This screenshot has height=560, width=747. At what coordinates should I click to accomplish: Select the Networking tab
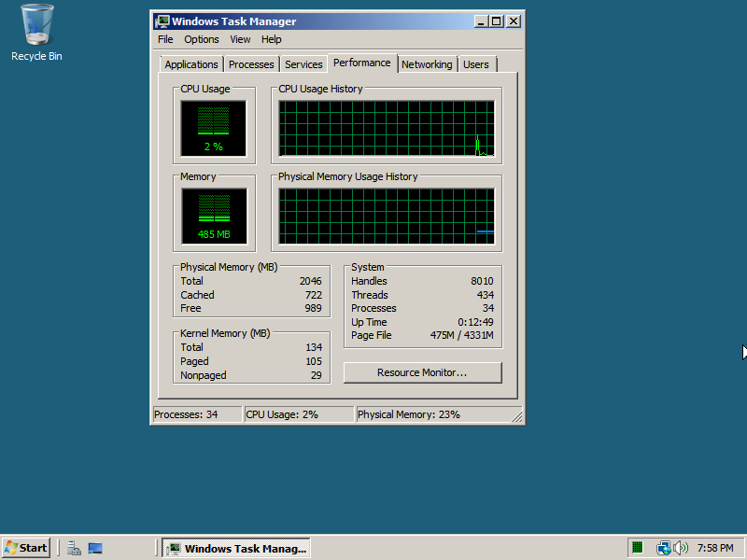pos(427,64)
